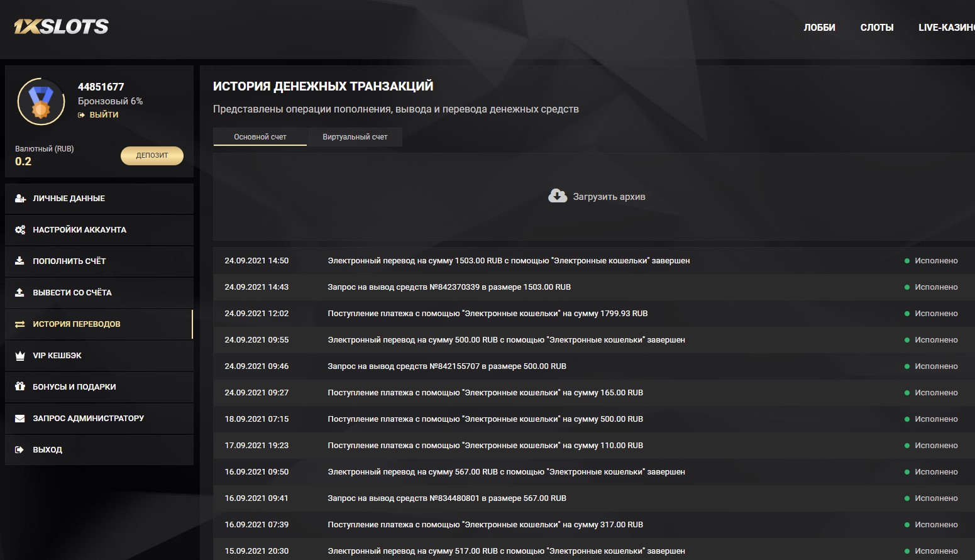Image resolution: width=975 pixels, height=560 pixels.
Task: Select ВЫХОД in sidebar menu
Action: pyautogui.click(x=99, y=450)
